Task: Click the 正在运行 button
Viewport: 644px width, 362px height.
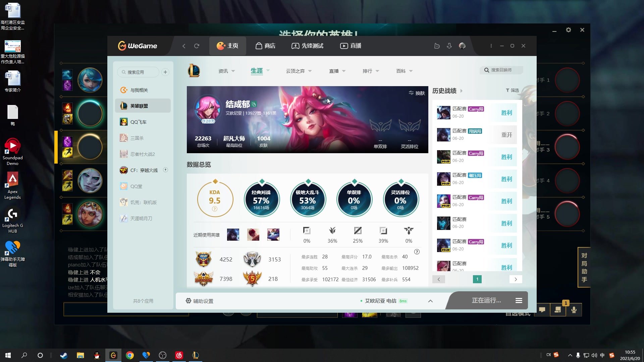Action: (x=486, y=301)
